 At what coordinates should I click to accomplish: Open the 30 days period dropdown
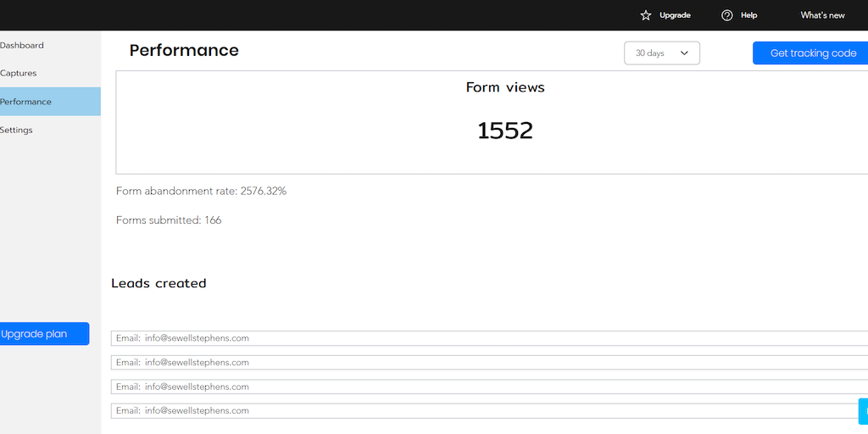click(x=661, y=53)
